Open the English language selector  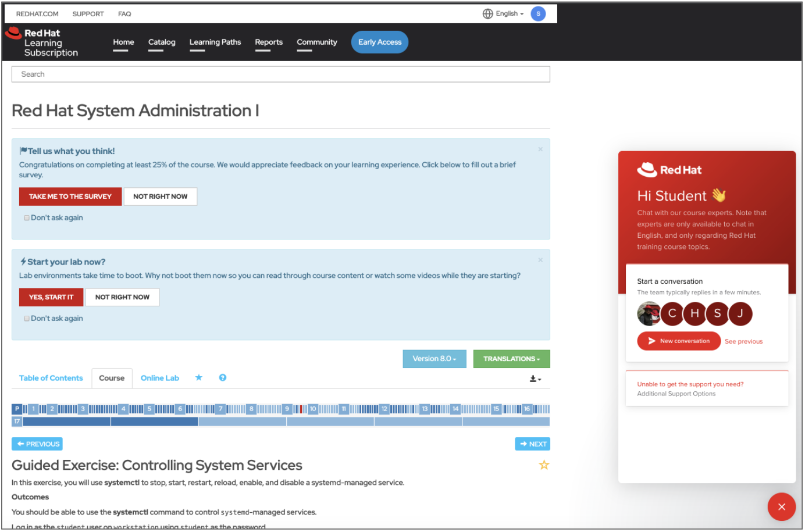click(507, 13)
